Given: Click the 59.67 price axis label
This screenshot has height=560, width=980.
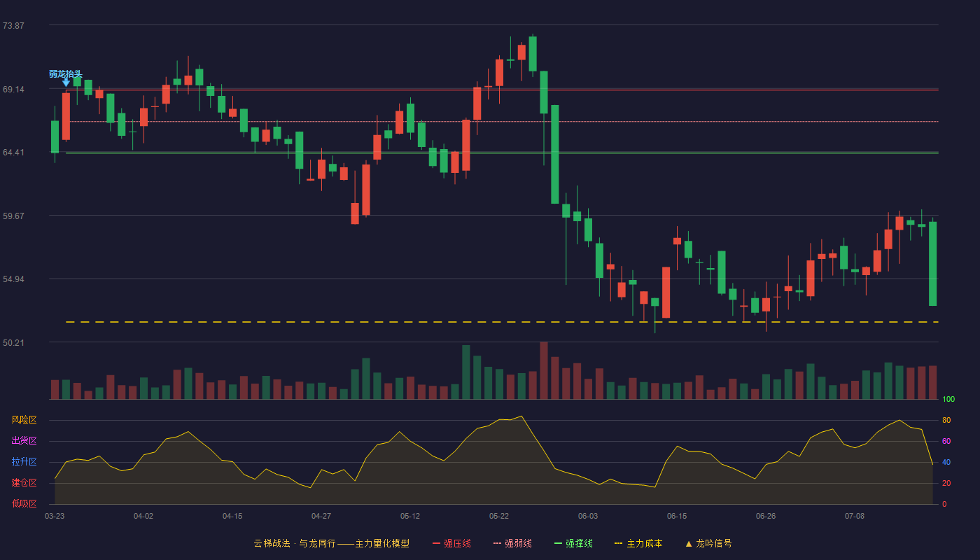Looking at the screenshot, I should (13, 216).
